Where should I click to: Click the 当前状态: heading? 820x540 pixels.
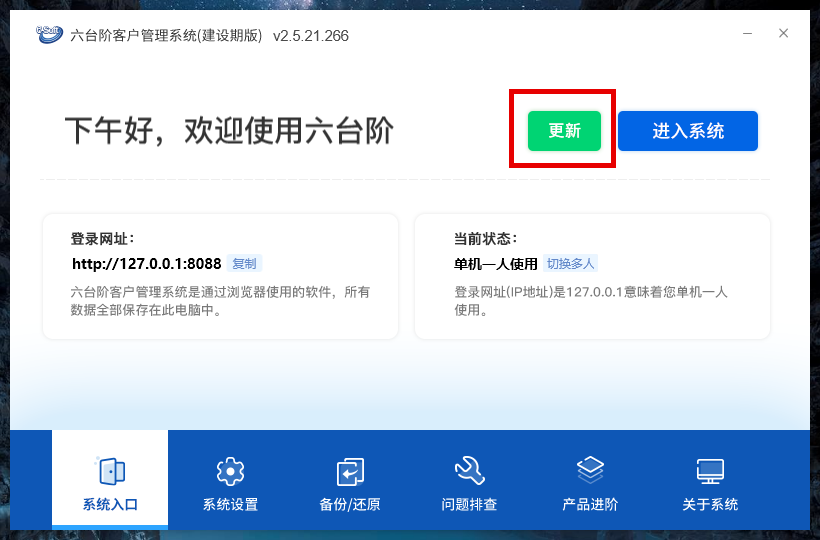point(485,239)
